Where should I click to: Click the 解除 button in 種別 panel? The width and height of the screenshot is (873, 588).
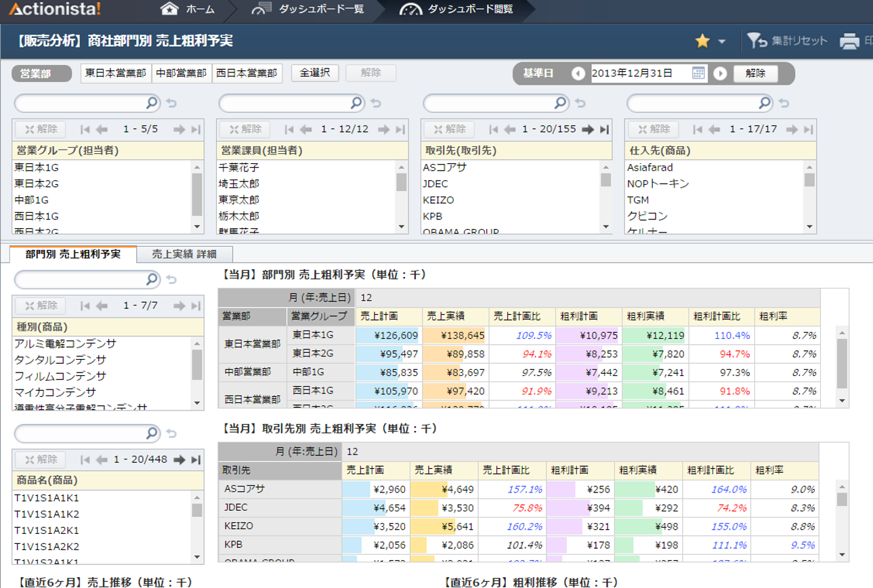pyautogui.click(x=40, y=306)
